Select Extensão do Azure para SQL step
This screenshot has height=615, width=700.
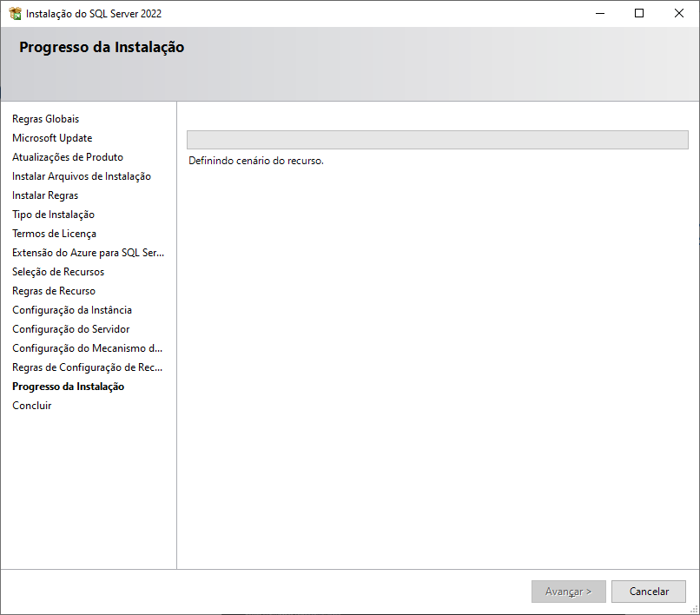88,253
